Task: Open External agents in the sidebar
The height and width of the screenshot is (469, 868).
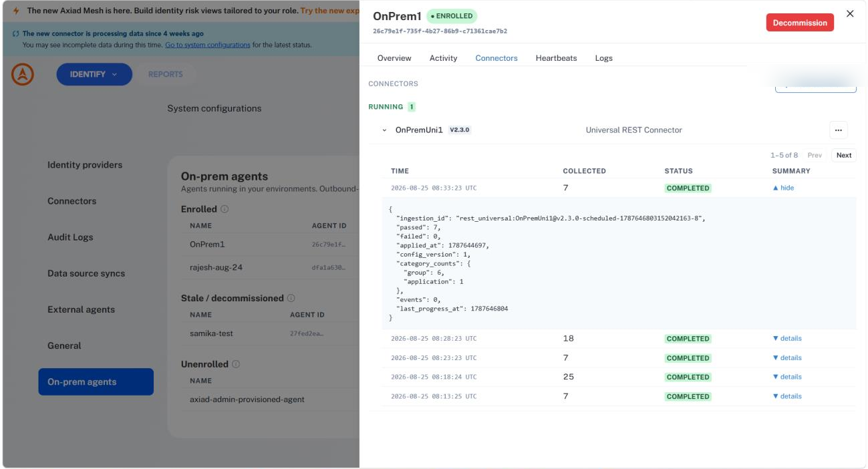Action: (81, 309)
